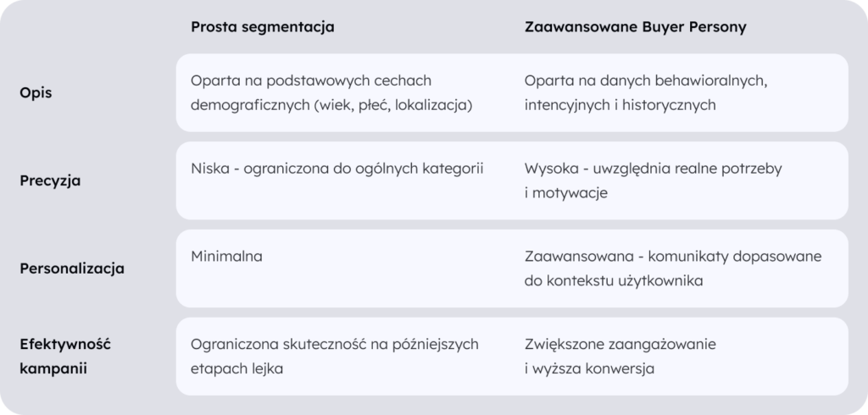Click the 'intencyjnych i historycznych' text line
Screen dimensions: 868x415
pos(620,106)
